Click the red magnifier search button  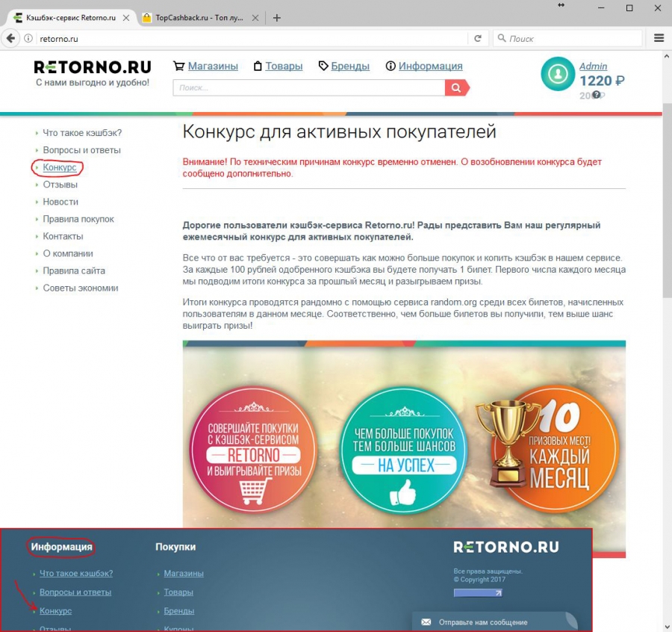click(457, 88)
